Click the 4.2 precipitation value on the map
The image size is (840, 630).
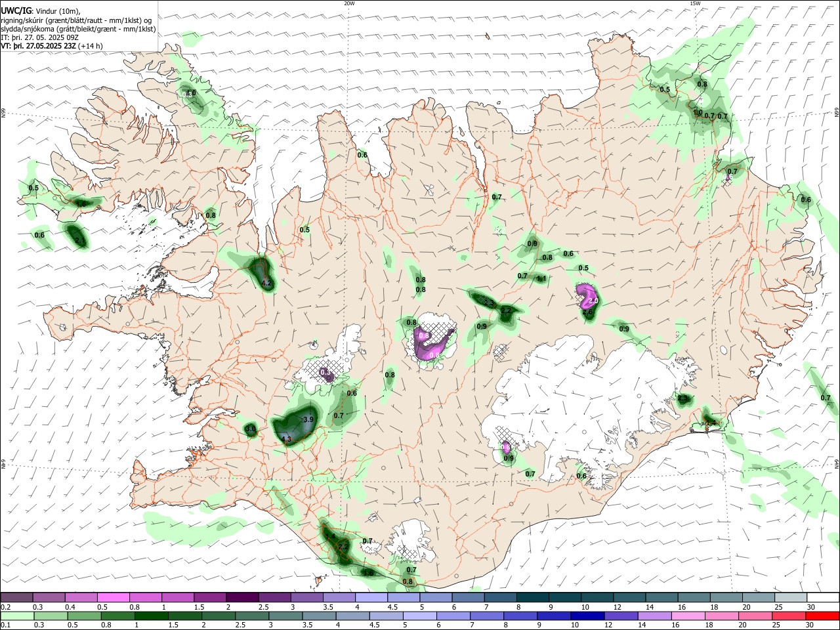(266, 283)
